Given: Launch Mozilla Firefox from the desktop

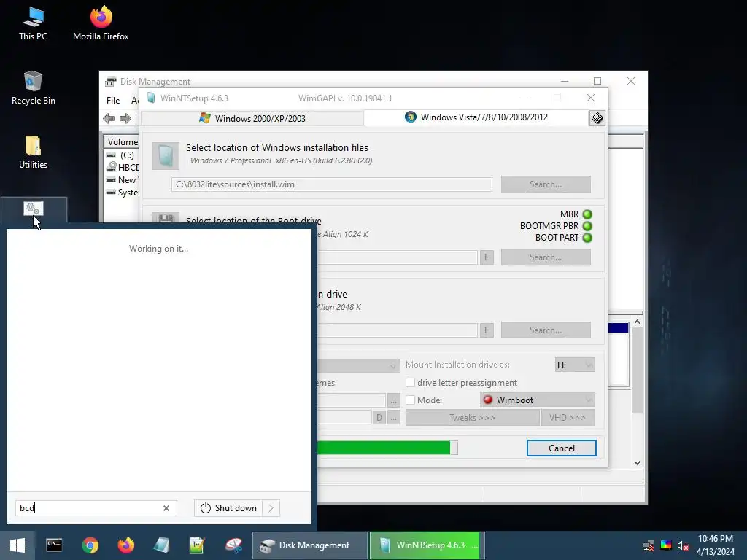Looking at the screenshot, I should [101, 24].
